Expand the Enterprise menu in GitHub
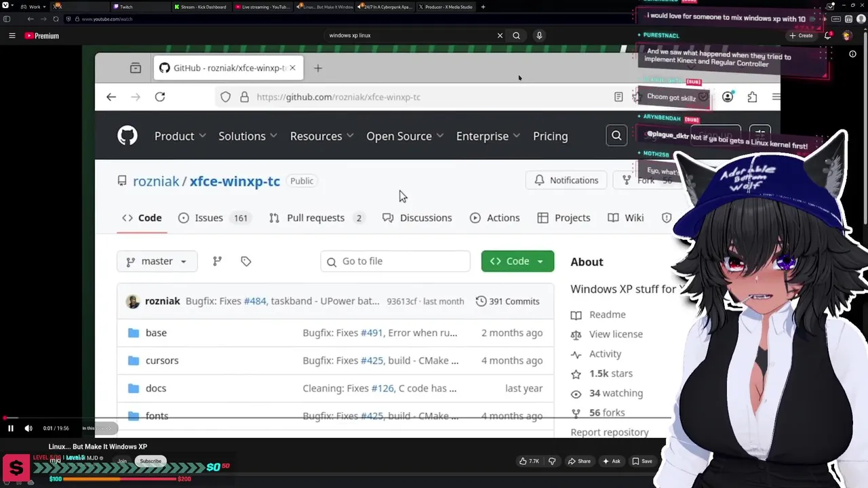This screenshot has width=868, height=488. coord(488,136)
